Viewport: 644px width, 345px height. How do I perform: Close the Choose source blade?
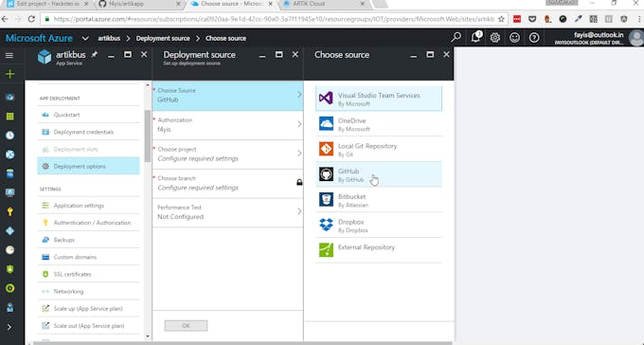point(446,55)
